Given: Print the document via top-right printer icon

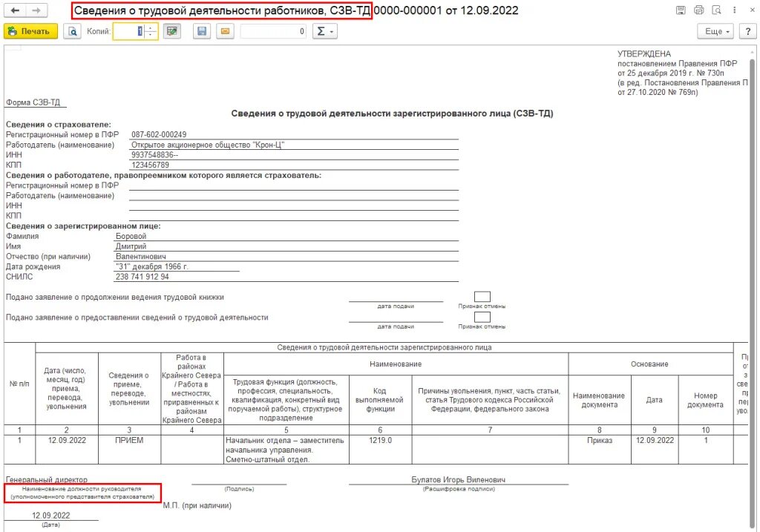Looking at the screenshot, I should 698,10.
